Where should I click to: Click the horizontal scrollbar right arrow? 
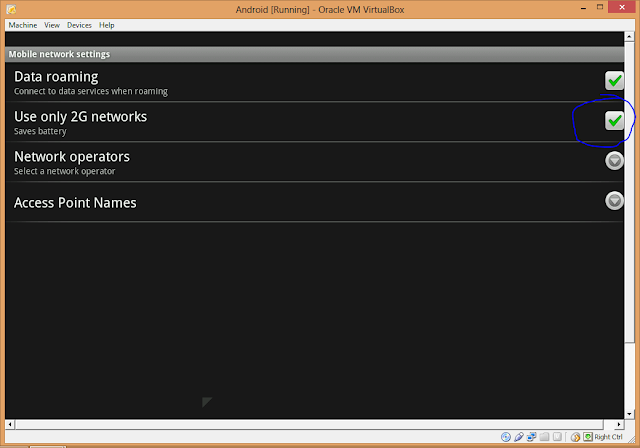[x=619, y=424]
